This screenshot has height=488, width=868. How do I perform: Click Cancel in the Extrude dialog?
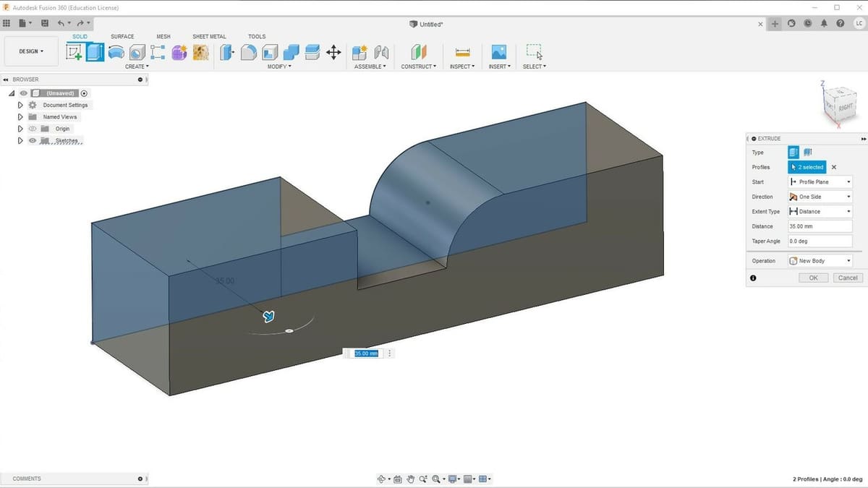coord(847,278)
